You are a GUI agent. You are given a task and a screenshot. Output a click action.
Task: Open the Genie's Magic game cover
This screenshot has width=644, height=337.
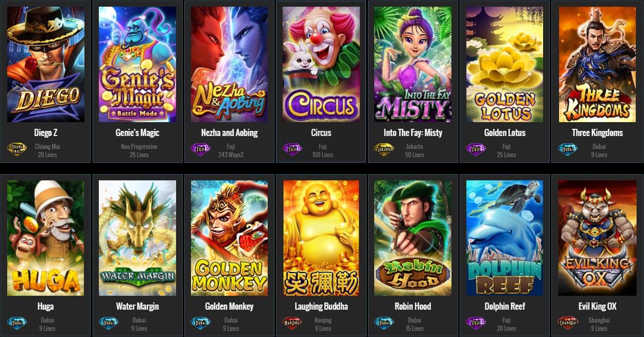pyautogui.click(x=137, y=64)
